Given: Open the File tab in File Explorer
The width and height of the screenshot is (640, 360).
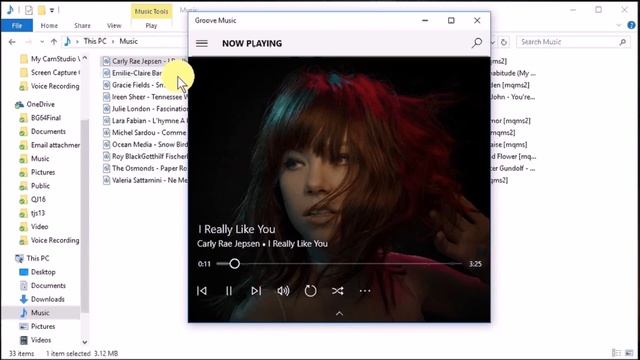Looking at the screenshot, I should point(17,25).
